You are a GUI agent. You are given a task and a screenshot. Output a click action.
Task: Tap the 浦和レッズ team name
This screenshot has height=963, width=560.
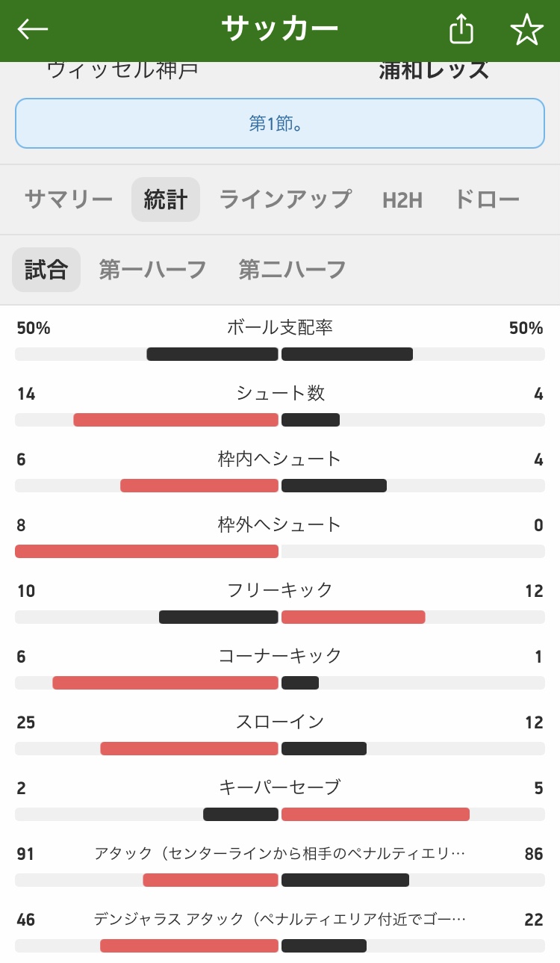click(434, 70)
